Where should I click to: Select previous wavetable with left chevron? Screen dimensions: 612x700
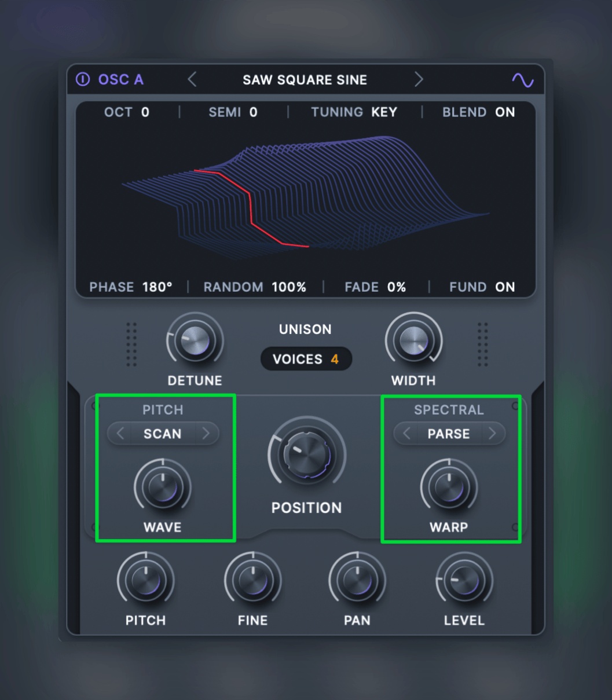pyautogui.click(x=192, y=79)
